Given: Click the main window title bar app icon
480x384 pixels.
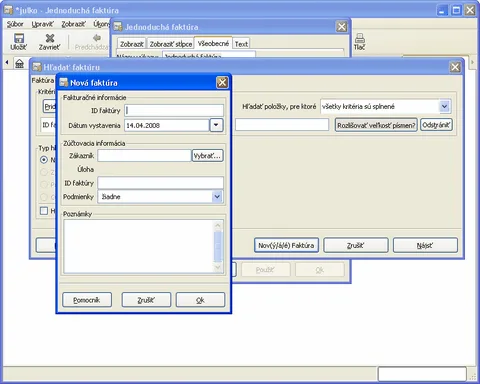Looking at the screenshot, I should pos(8,10).
